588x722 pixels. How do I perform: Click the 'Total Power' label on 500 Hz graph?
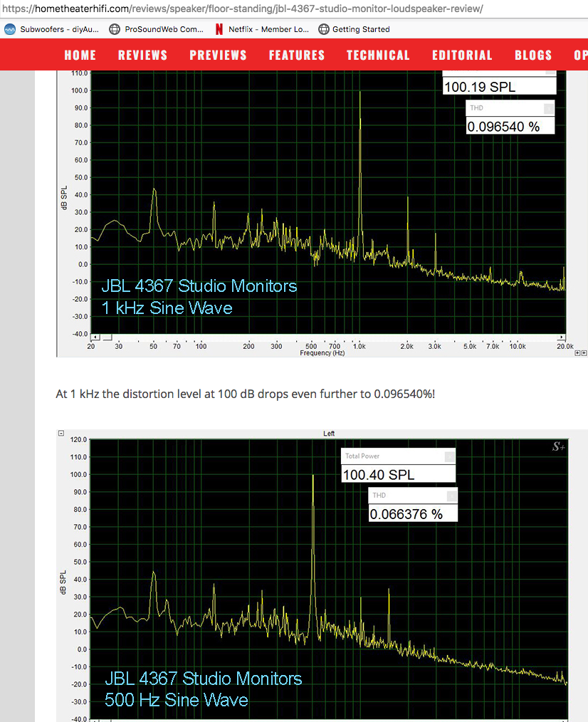point(362,456)
